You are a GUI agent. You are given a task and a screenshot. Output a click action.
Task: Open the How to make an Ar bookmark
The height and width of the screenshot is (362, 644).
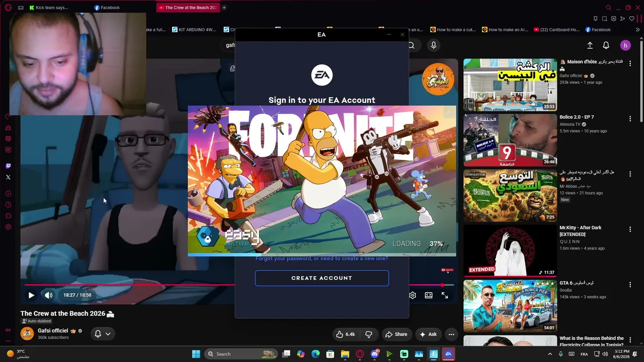[505, 30]
